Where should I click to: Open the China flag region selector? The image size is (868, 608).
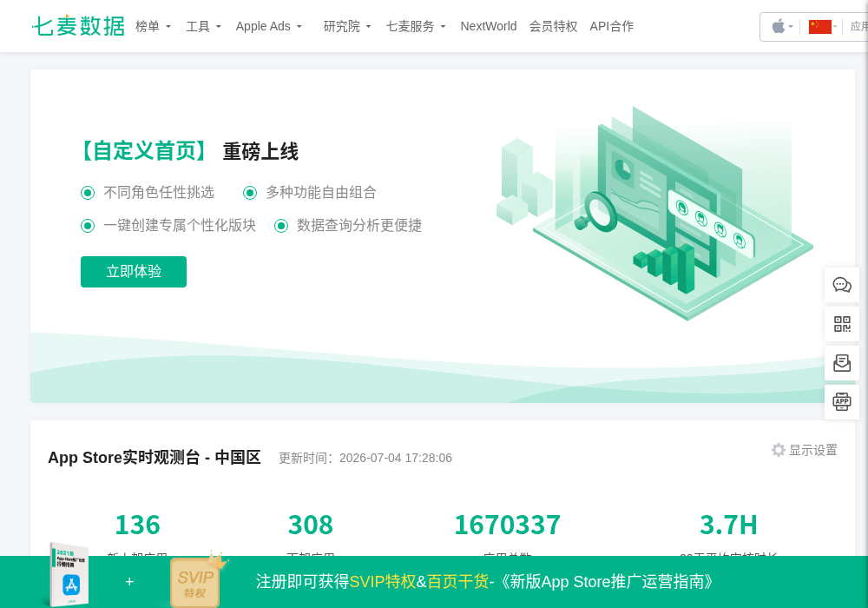(x=823, y=26)
